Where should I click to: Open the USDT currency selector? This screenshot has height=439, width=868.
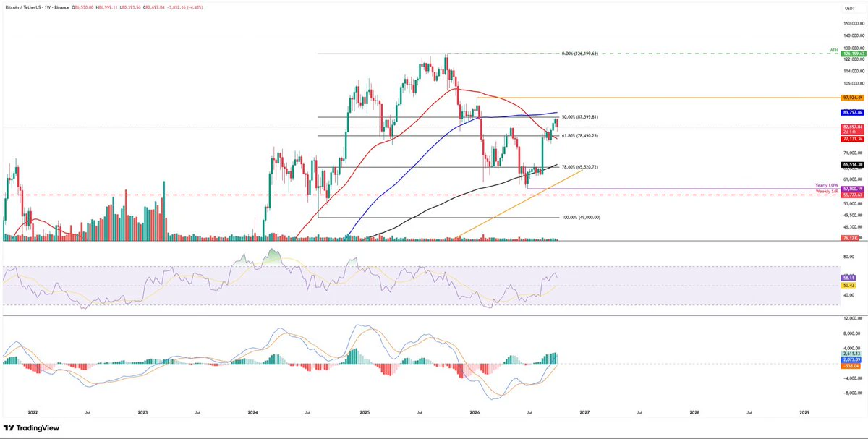click(x=848, y=7)
